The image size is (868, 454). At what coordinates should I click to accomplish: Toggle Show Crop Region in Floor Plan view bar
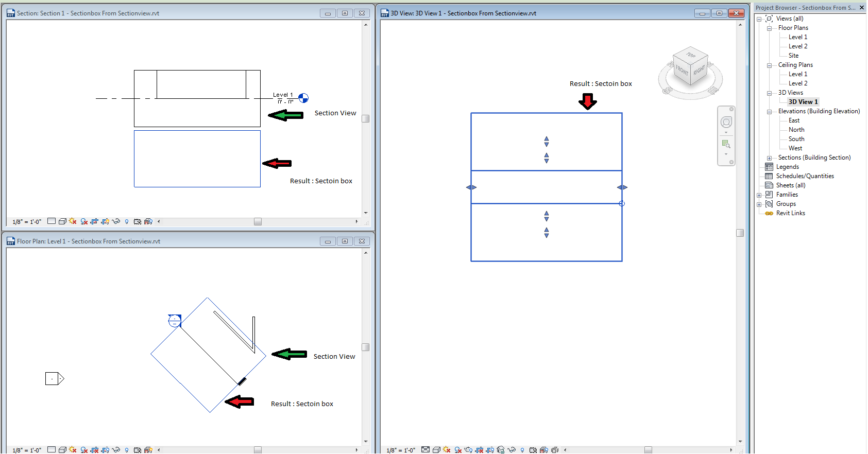click(x=105, y=450)
